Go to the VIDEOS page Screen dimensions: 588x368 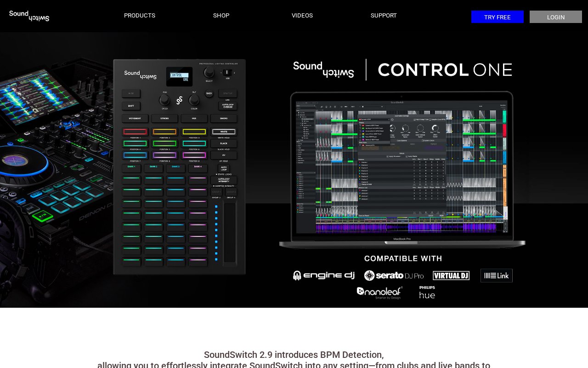click(302, 16)
